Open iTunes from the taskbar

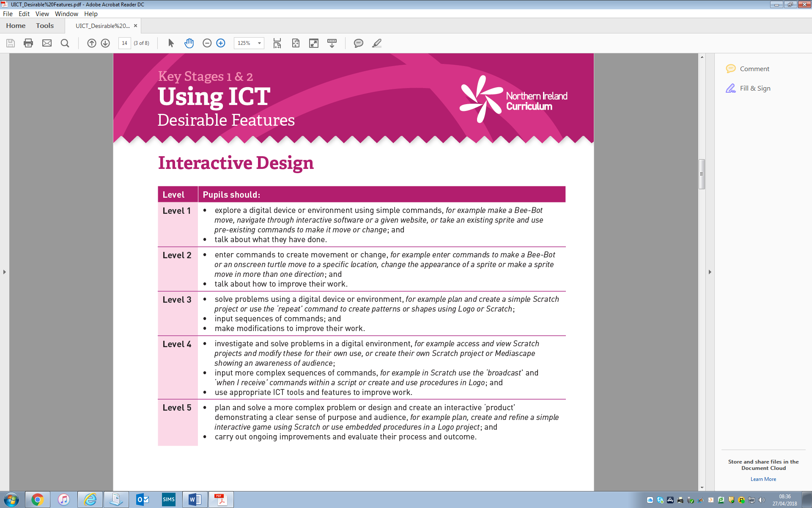click(x=64, y=500)
